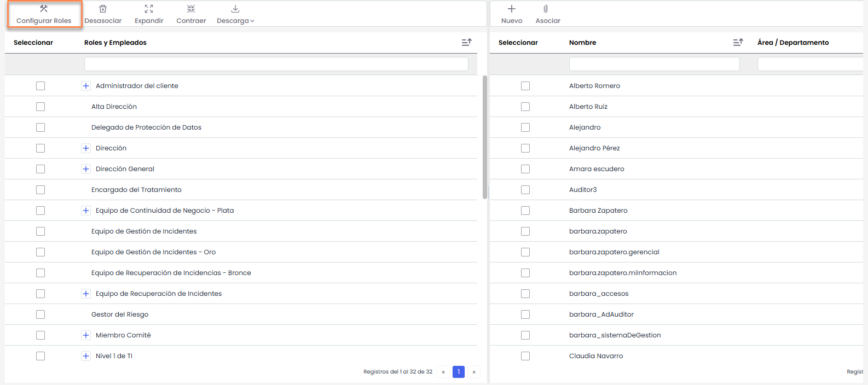Screen dimensions: 868x385
Task: Click the Nuevo plus icon
Action: pyautogui.click(x=512, y=9)
